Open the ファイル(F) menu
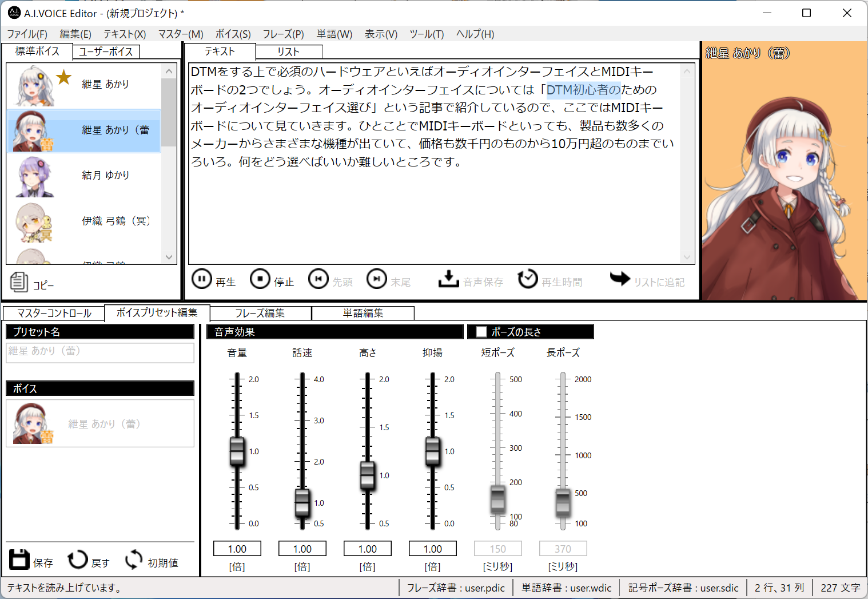The width and height of the screenshot is (868, 599). tap(27, 34)
